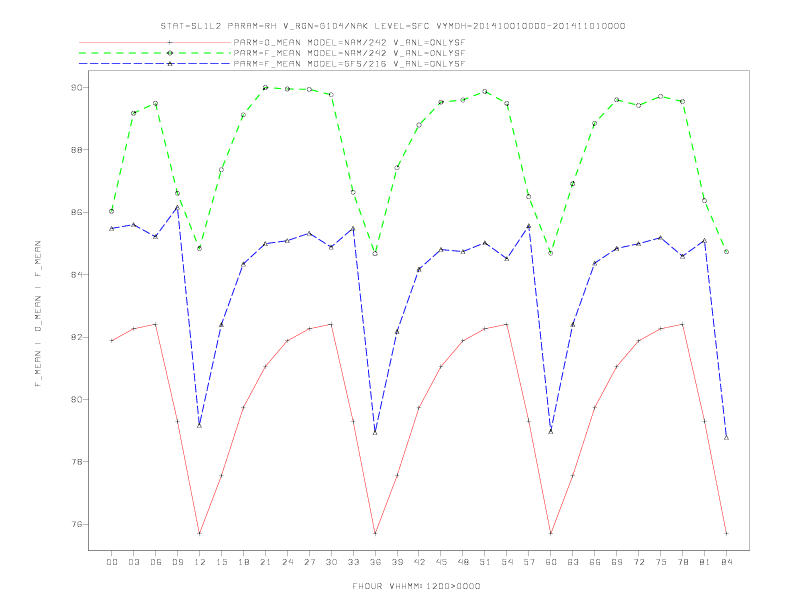The image size is (792, 612).
Task: Click x-axis tick label 24
Action: click(287, 562)
